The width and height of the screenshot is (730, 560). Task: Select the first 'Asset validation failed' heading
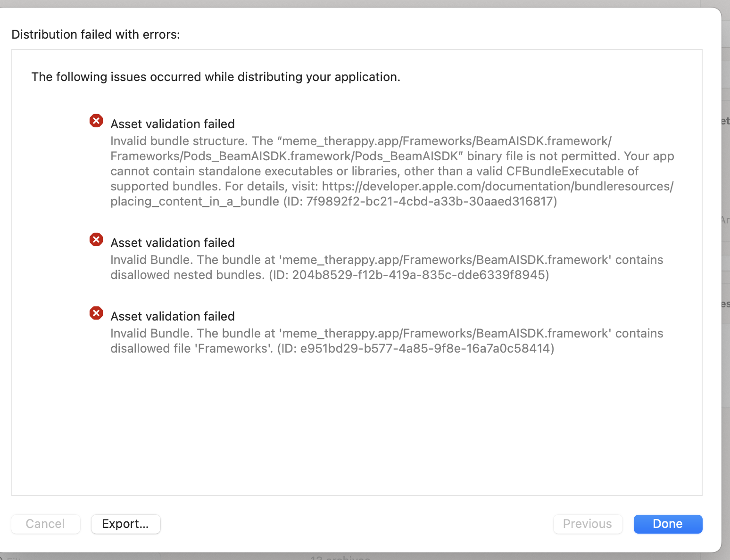[173, 124]
